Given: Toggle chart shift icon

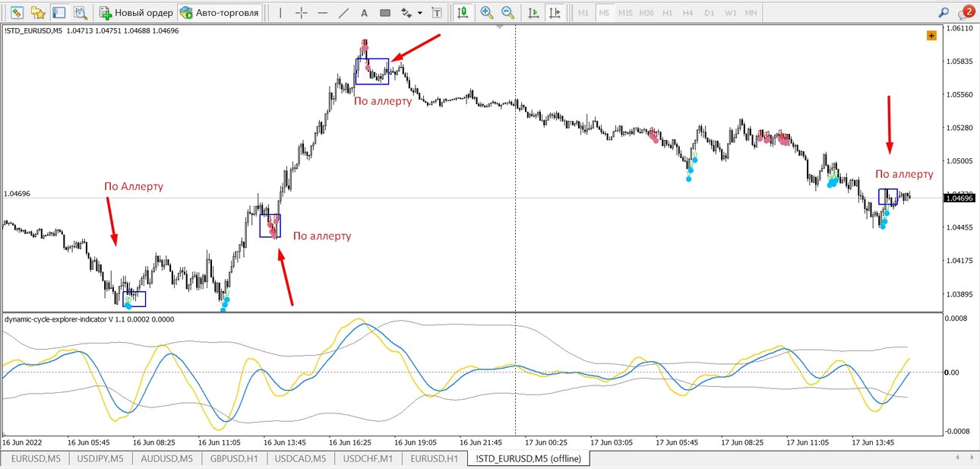Looking at the screenshot, I should pyautogui.click(x=555, y=13).
